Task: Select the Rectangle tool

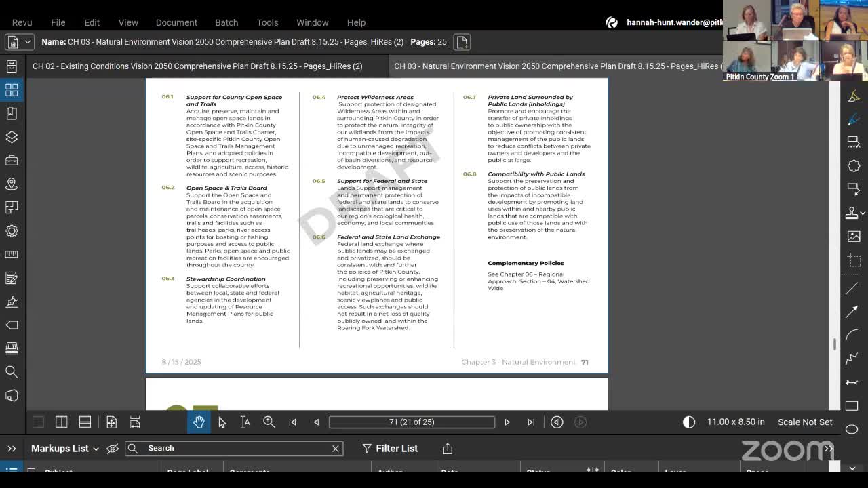Action: 852,406
